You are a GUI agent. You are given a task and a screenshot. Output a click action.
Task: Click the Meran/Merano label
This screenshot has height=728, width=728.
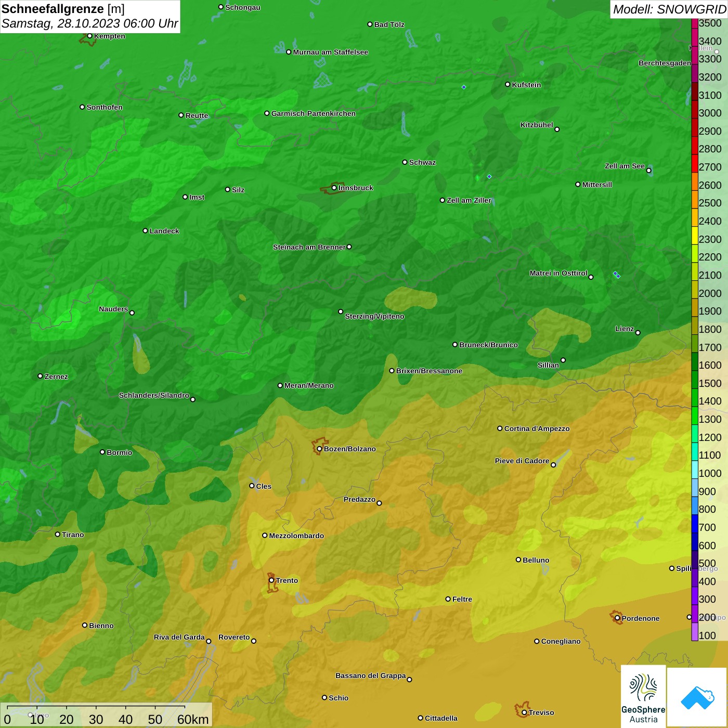click(309, 385)
